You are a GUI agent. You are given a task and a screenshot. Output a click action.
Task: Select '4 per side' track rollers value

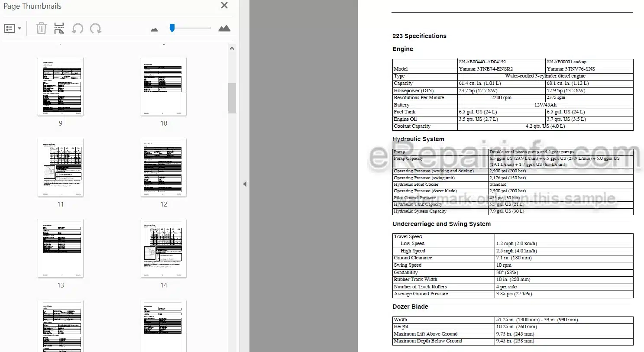[506, 287]
